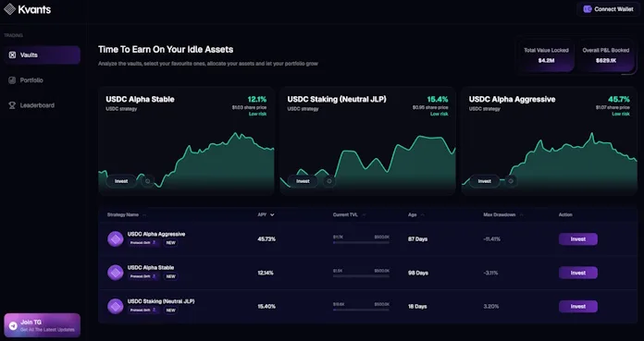The height and width of the screenshot is (341, 644).
Task: Click the Portfolio sidebar icon
Action: 12,80
